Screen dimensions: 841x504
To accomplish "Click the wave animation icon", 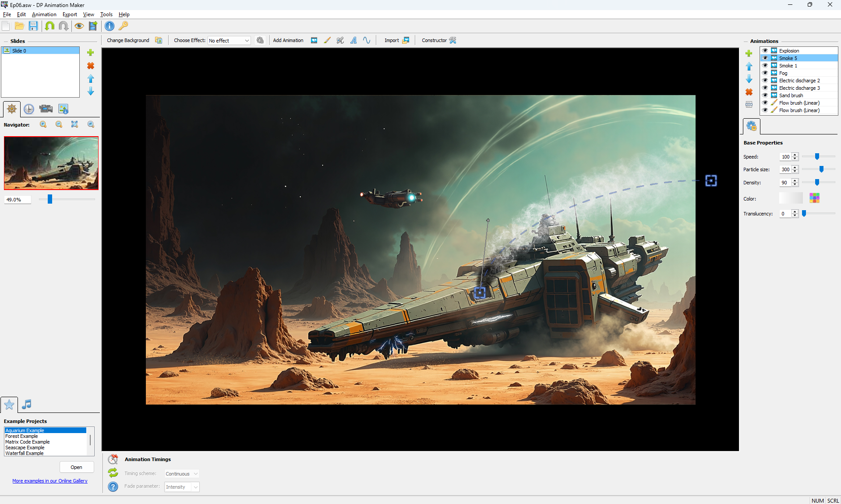I will (x=367, y=40).
